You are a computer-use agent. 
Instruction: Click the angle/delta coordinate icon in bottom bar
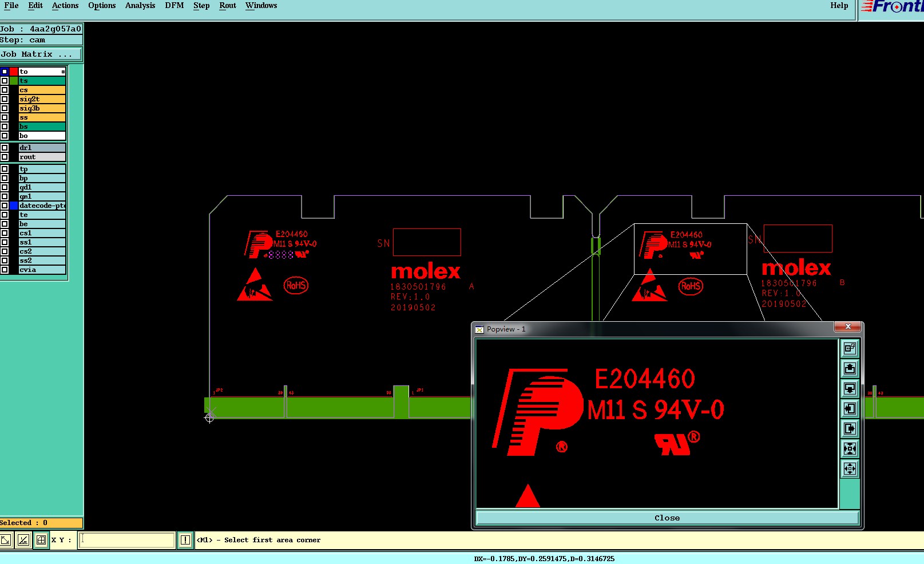click(23, 540)
